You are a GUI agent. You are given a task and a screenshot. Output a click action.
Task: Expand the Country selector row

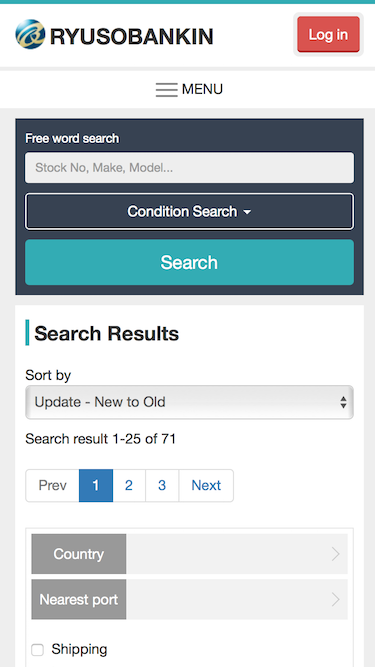click(x=190, y=554)
